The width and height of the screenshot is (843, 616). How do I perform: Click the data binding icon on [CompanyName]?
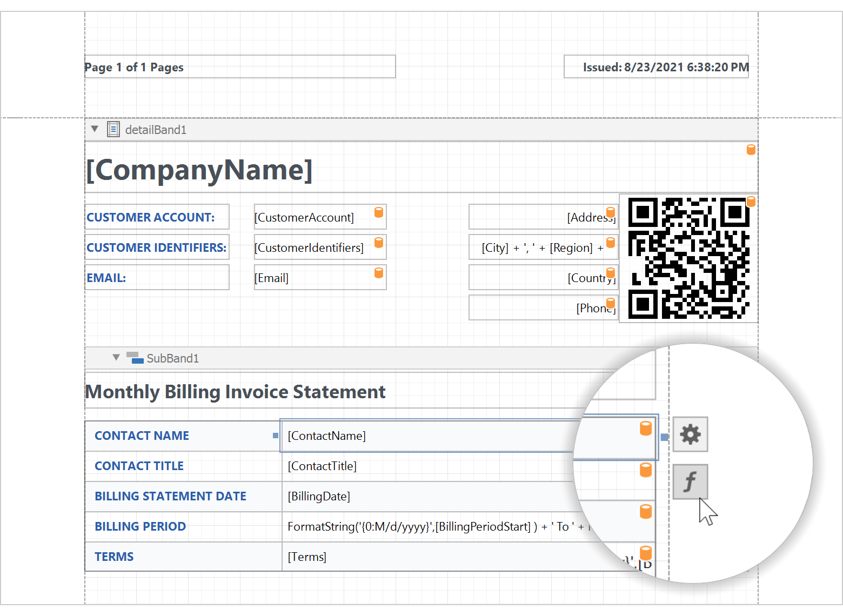click(751, 149)
